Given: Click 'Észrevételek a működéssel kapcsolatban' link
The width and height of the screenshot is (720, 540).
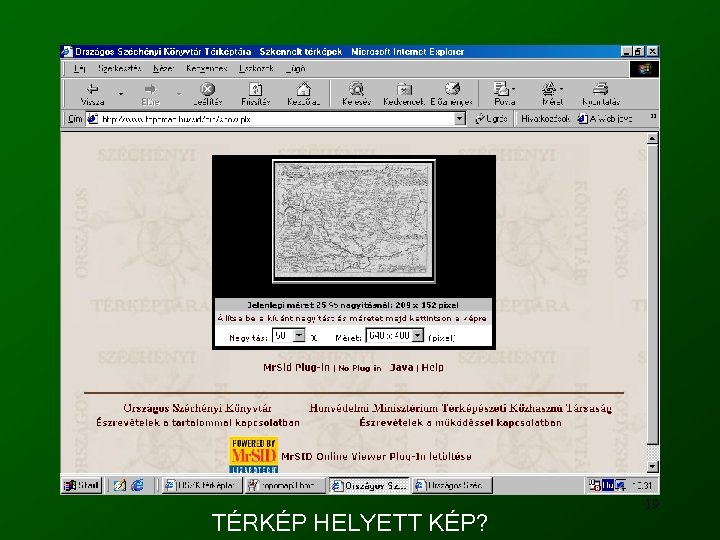Looking at the screenshot, I should pyautogui.click(x=460, y=422).
